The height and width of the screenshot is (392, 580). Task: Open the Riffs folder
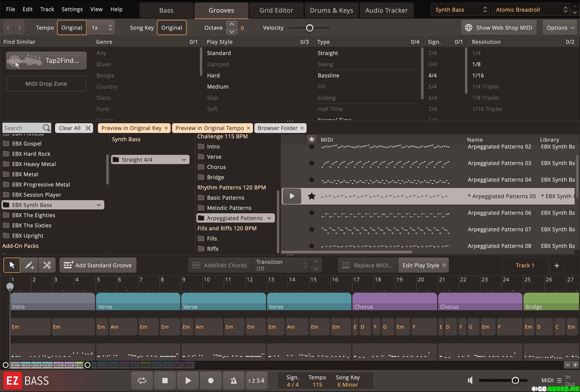[x=213, y=249]
